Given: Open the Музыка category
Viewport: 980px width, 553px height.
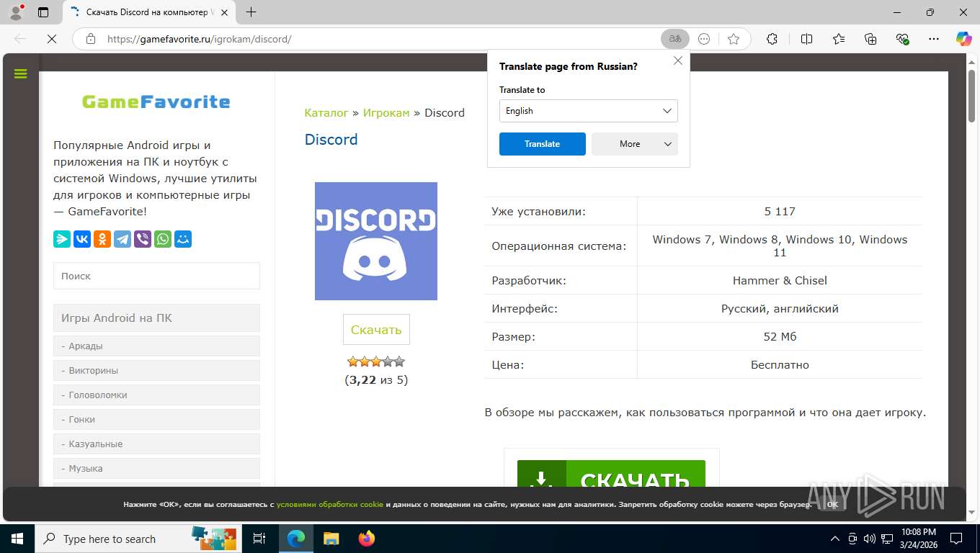Looking at the screenshot, I should (x=156, y=468).
